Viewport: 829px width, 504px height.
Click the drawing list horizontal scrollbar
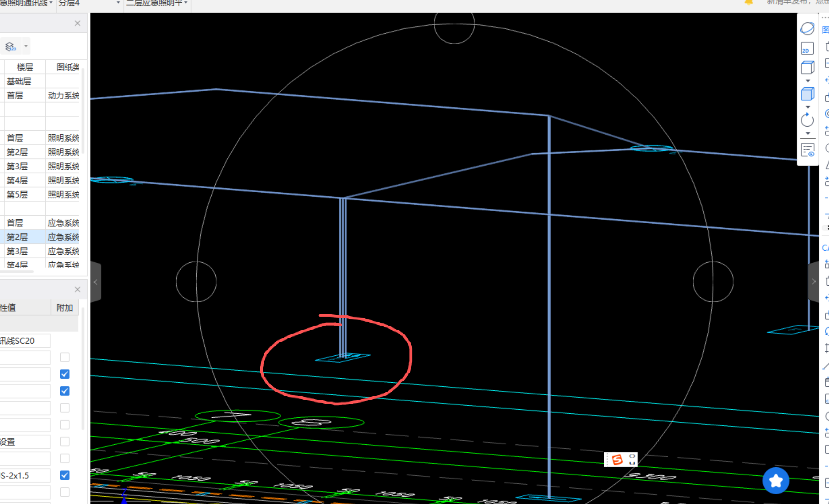tap(17, 271)
